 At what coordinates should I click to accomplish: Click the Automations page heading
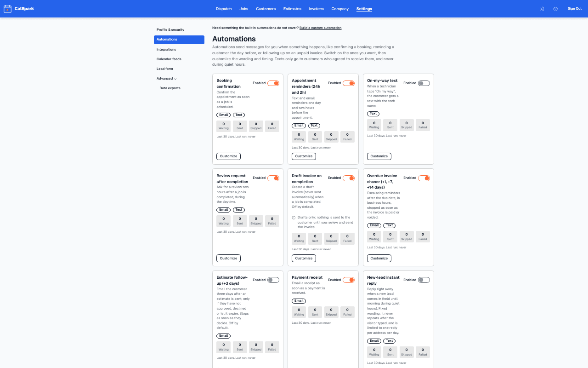click(x=234, y=39)
